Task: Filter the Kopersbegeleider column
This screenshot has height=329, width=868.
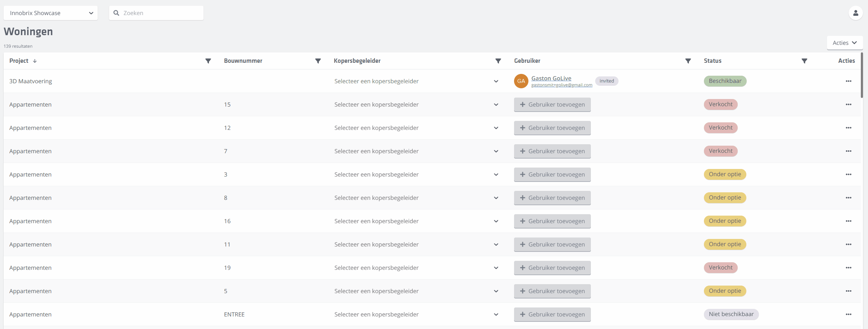Action: click(x=498, y=61)
